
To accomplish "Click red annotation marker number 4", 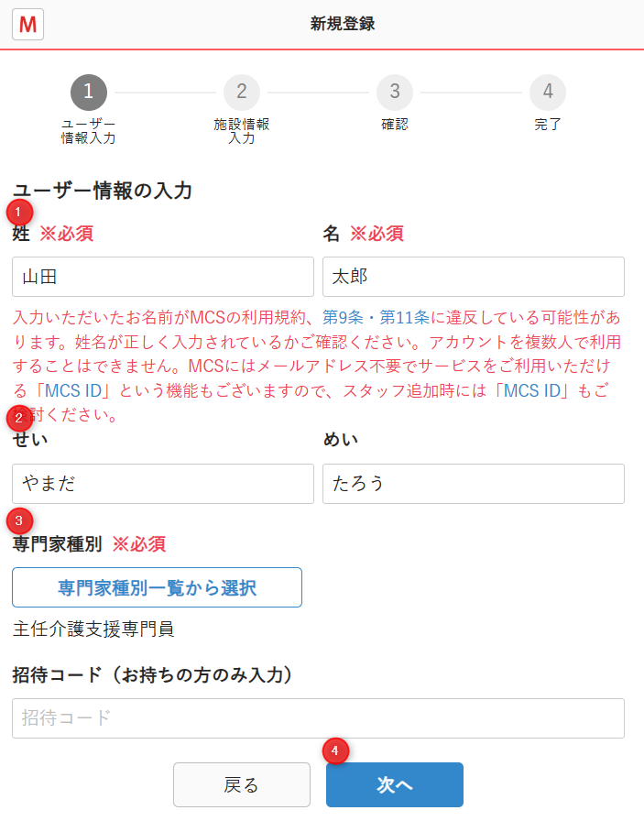I will pyautogui.click(x=335, y=750).
